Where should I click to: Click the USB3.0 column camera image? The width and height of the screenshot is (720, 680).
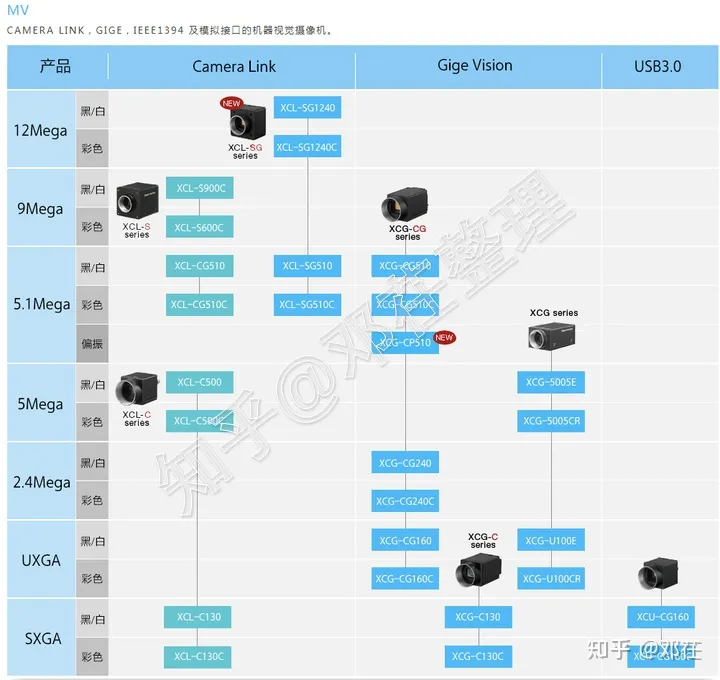click(659, 576)
